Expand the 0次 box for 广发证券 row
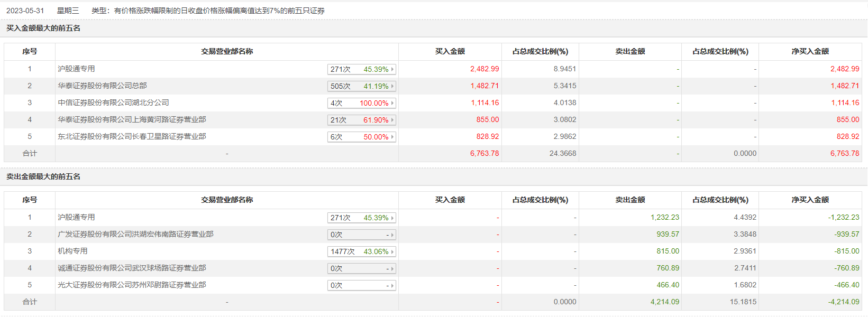Image resolution: width=868 pixels, height=318 pixels. (x=361, y=235)
